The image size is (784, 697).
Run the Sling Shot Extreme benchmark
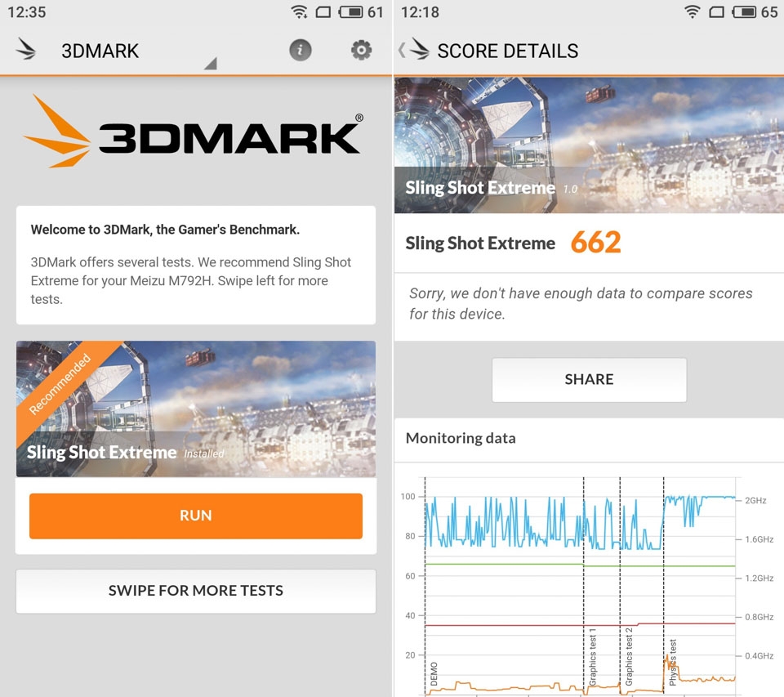195,516
